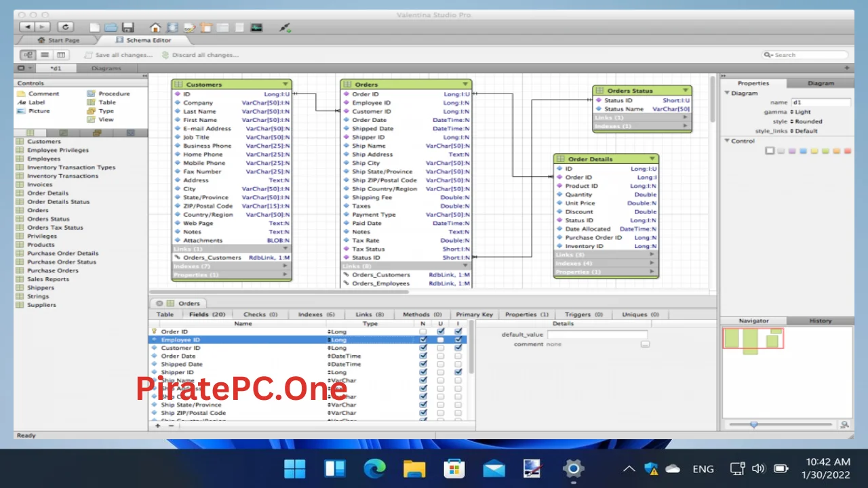Image resolution: width=868 pixels, height=488 pixels.
Task: Switch to the Start Page tab
Action: 59,41
